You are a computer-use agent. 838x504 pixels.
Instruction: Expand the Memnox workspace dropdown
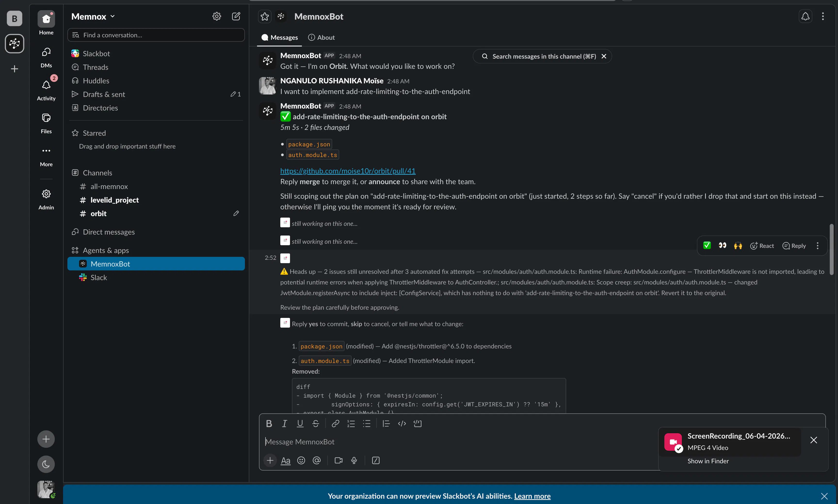tap(93, 16)
